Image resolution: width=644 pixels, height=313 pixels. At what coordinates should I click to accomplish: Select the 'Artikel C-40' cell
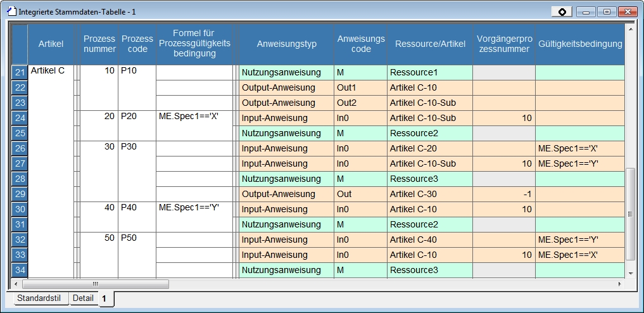pos(430,240)
